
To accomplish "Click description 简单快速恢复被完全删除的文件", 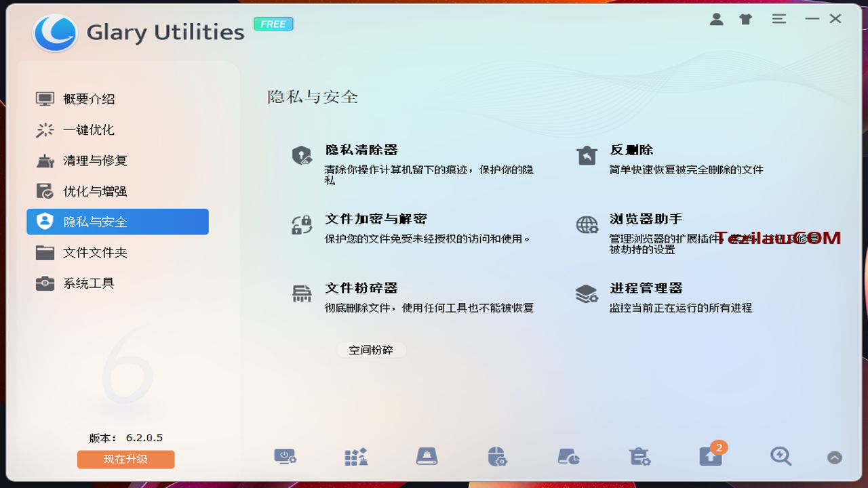I will (x=686, y=170).
